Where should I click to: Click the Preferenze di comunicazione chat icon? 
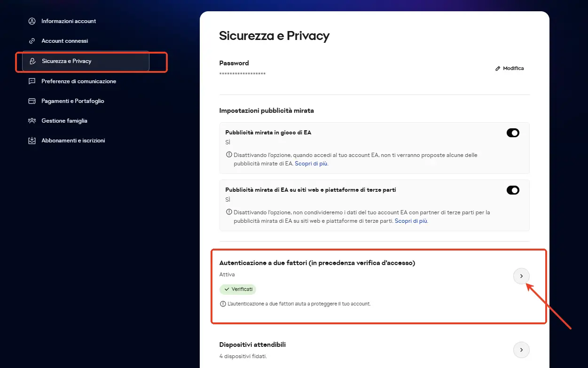32,81
